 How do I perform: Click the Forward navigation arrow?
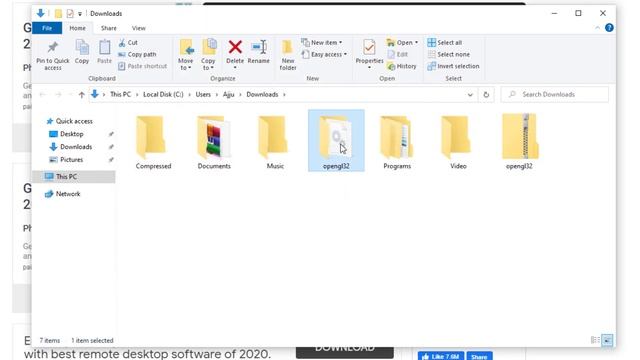point(58,95)
